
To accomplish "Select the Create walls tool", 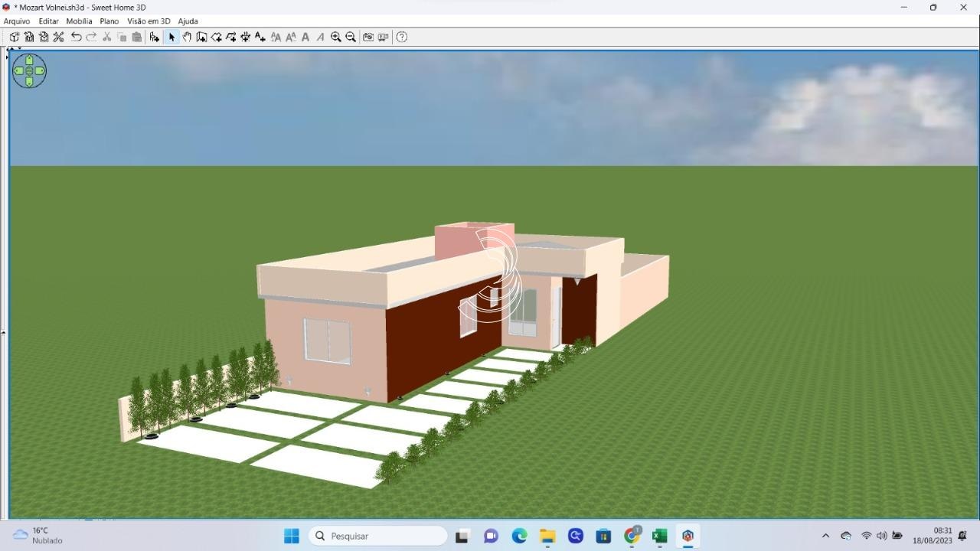I will (x=201, y=37).
